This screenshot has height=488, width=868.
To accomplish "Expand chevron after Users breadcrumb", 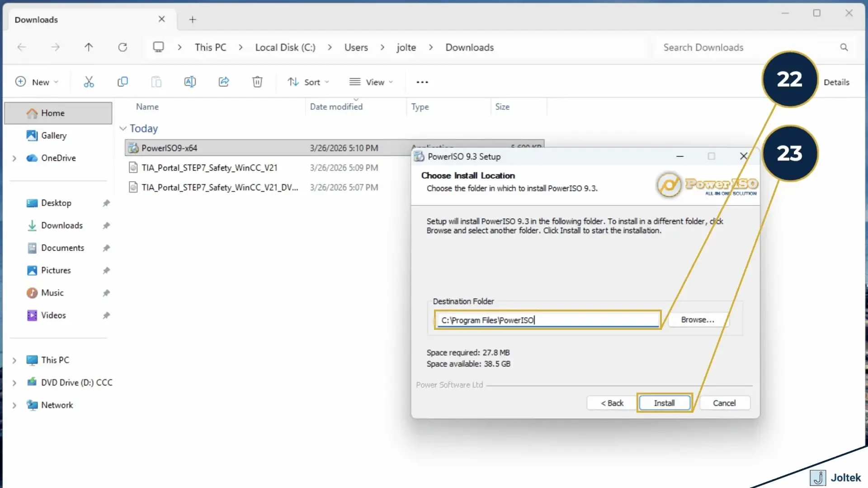I will 382,47.
